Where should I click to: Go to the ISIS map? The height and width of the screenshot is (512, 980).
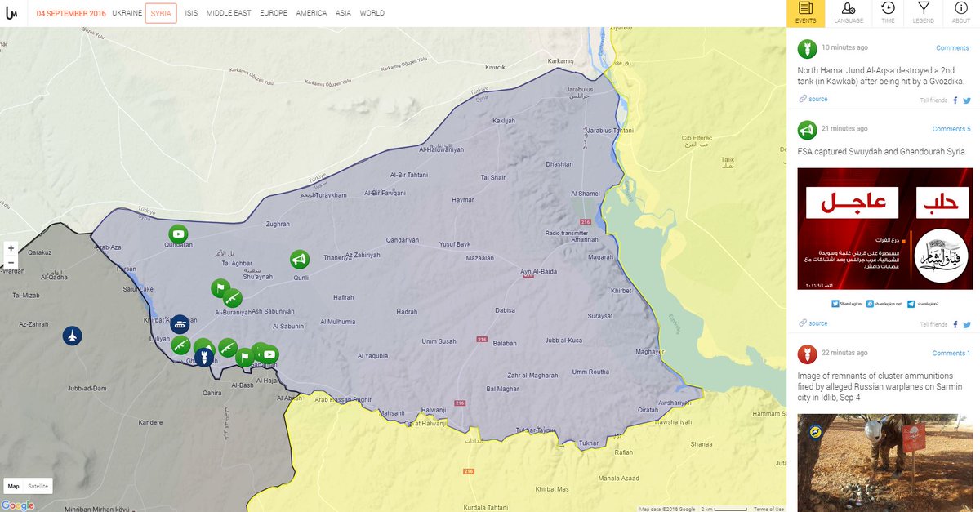(191, 13)
